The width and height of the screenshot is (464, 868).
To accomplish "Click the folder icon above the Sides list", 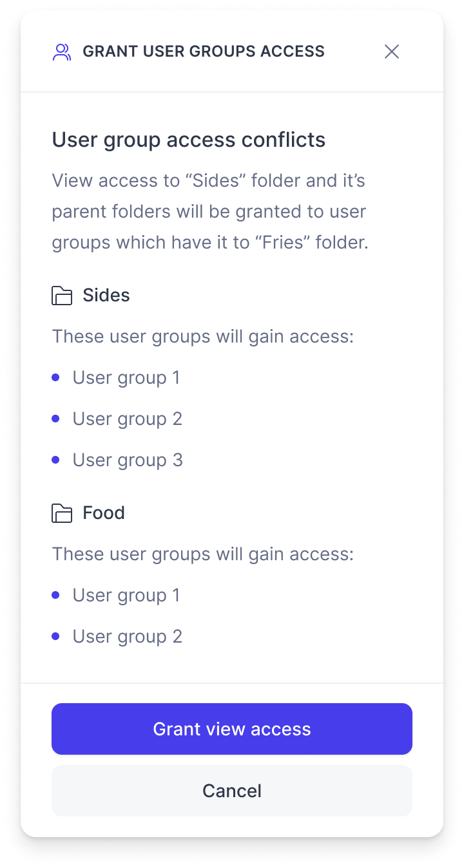I will tap(61, 295).
